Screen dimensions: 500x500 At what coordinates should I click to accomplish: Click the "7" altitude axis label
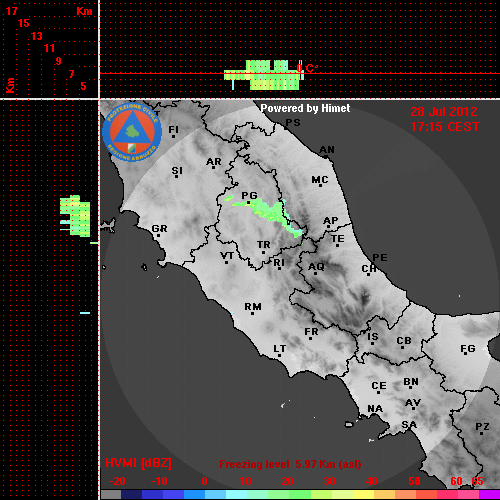(71, 74)
